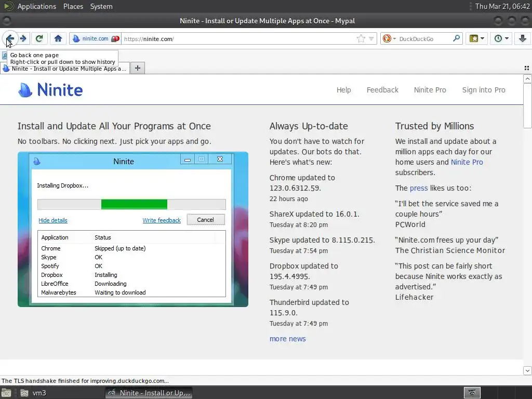The image size is (532, 399).
Task: Open the downloads arrow button
Action: (523, 38)
